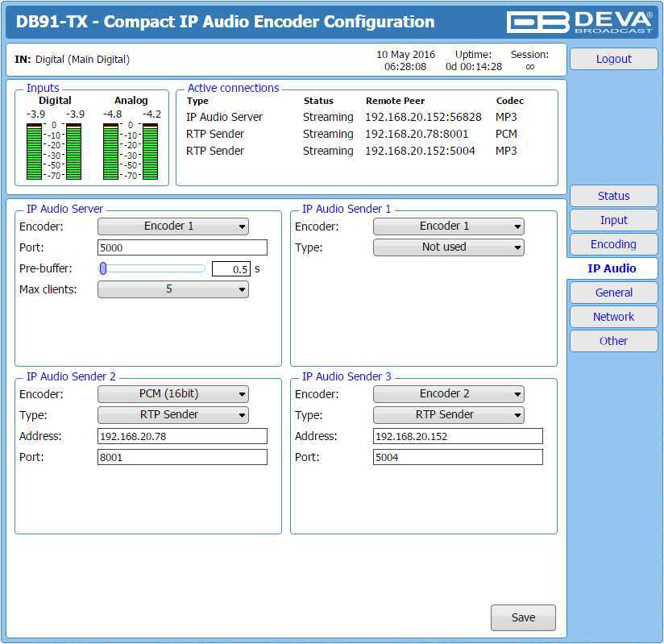
Task: Open IP Audio Sender 1 Type dropdown
Action: tap(449, 247)
